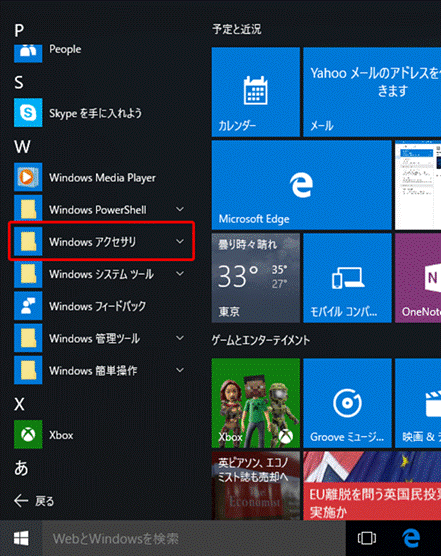Open the Windows フィードバック app icon
Viewport: 441px width, 556px height.
pos(28,306)
